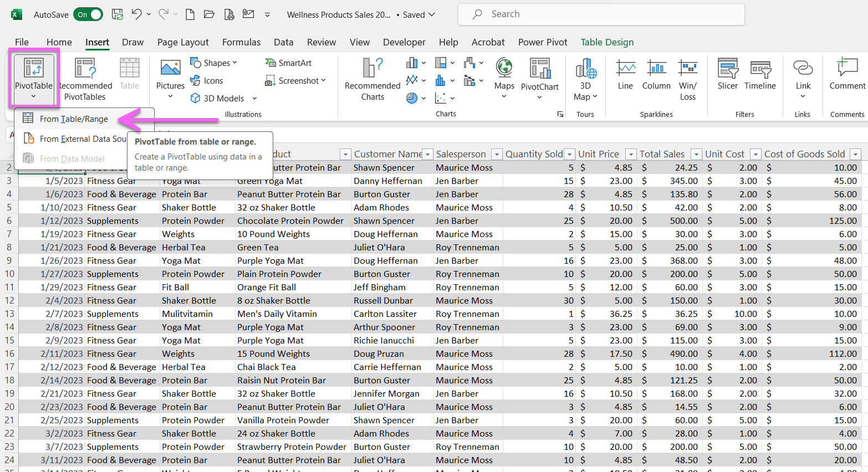
Task: Open the Salesperson column filter
Action: click(x=497, y=154)
